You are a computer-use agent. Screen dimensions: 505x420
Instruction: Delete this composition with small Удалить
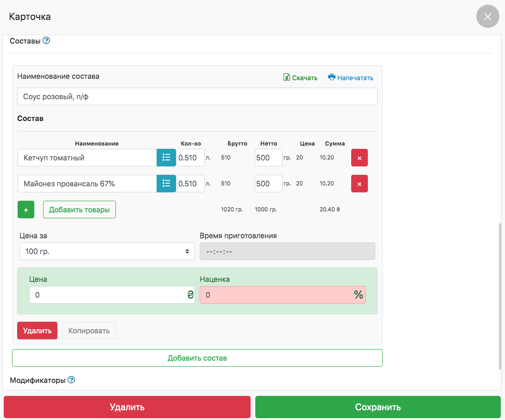pyautogui.click(x=37, y=331)
